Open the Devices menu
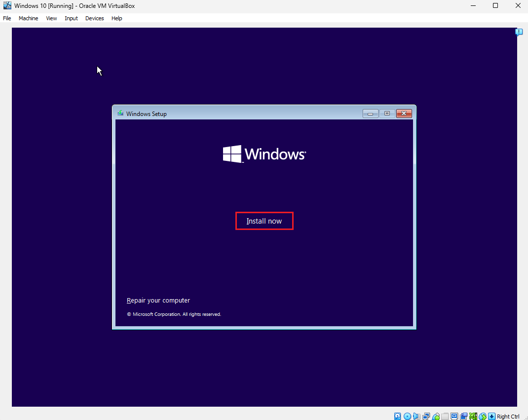 tap(95, 18)
